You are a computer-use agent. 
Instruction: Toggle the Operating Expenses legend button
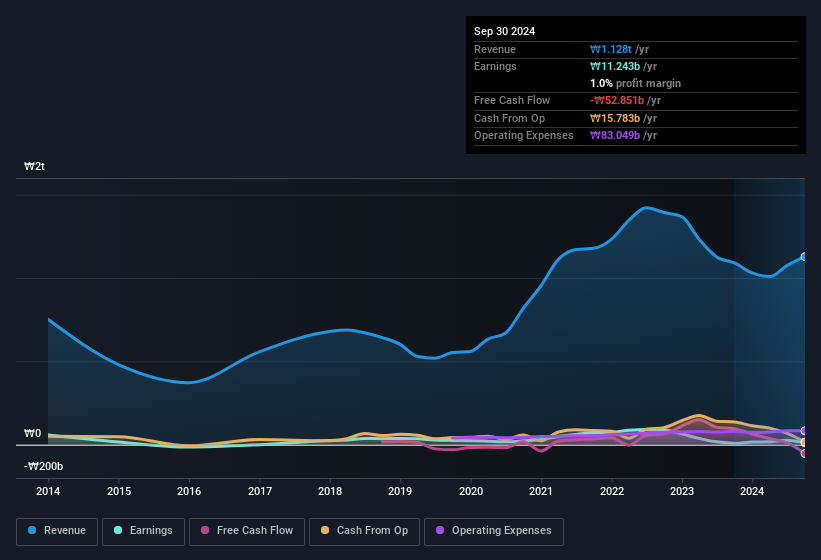494,531
